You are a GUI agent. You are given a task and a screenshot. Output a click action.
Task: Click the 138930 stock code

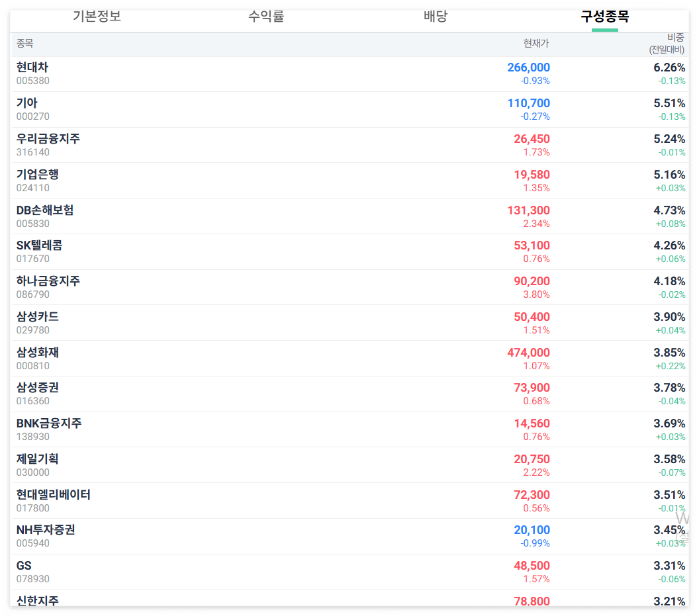33,437
